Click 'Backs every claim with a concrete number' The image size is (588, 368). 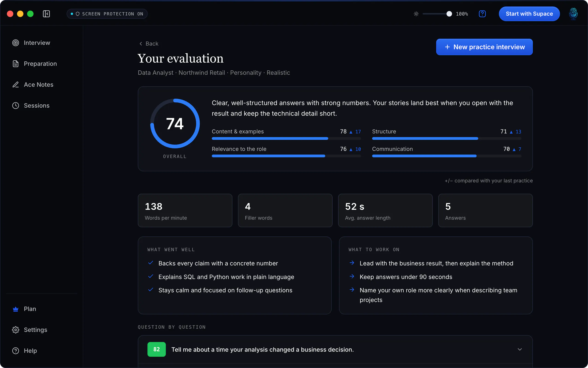(218, 263)
